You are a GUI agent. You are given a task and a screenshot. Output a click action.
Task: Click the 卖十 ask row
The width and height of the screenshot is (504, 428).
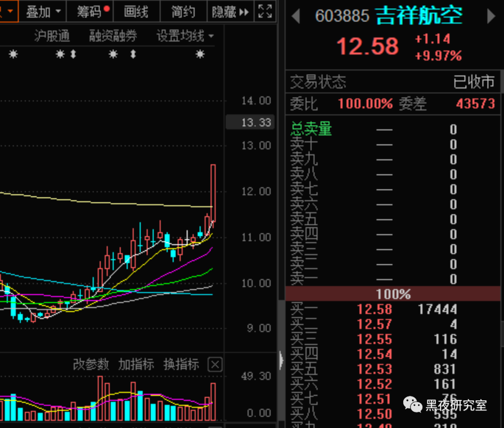pos(392,145)
